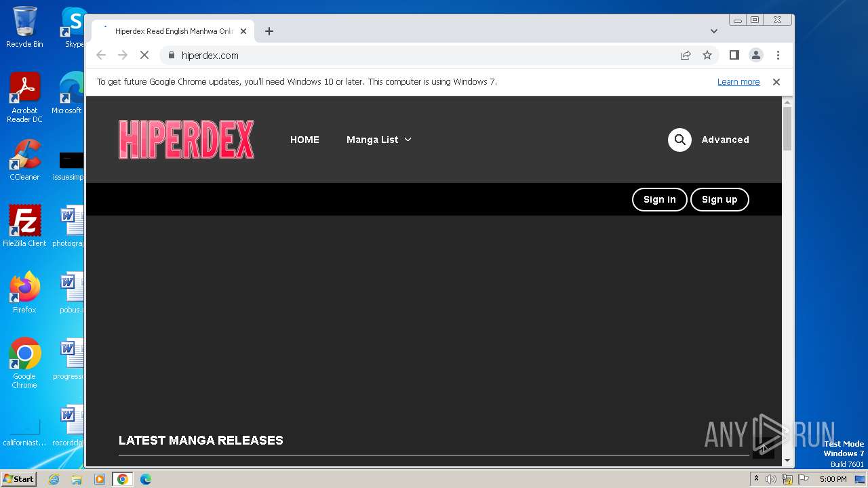Viewport: 868px width, 488px height.
Task: Open Action Center flag tray icon
Action: coord(804,479)
